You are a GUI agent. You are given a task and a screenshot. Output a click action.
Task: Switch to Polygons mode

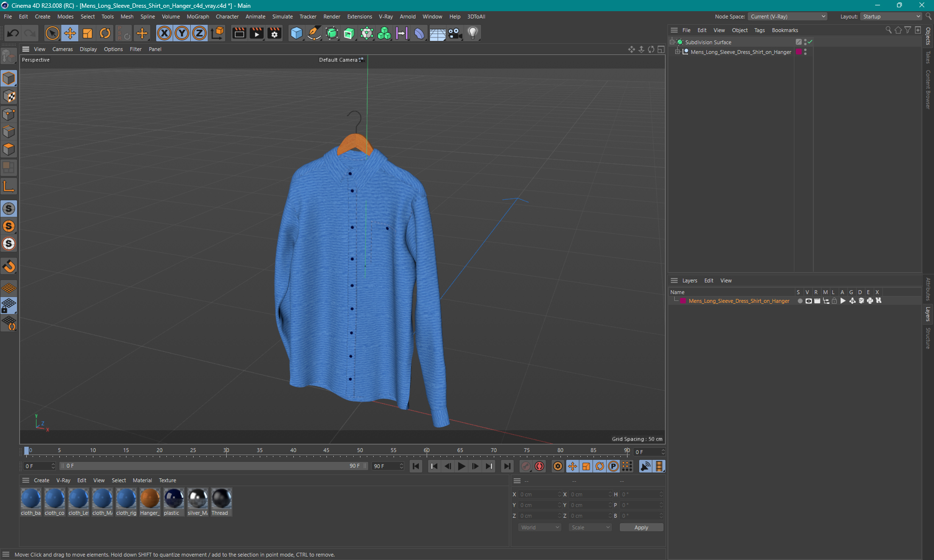point(9,149)
